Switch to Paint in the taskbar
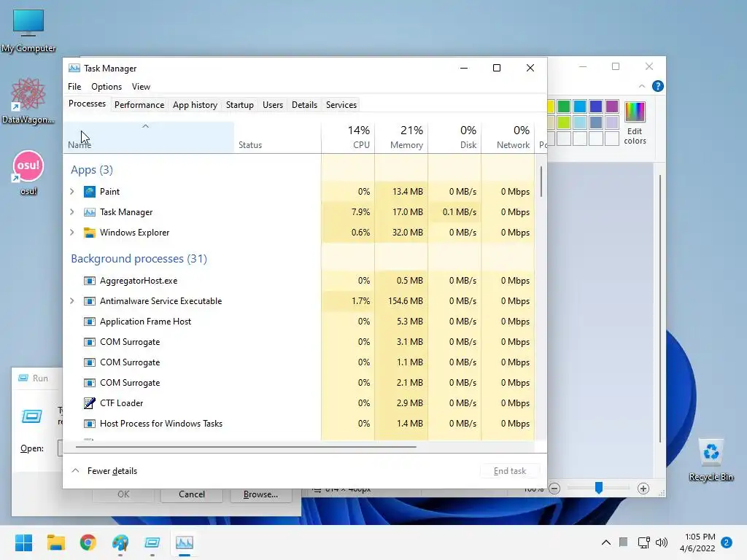The height and width of the screenshot is (560, 747). click(x=120, y=542)
